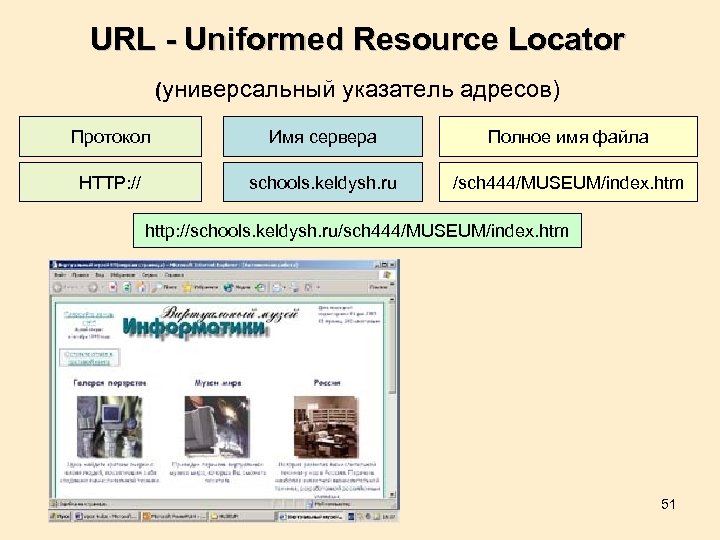Screen dimensions: 720x540
Task: Click the scrollbar down arrow in browser
Action: tap(392, 495)
